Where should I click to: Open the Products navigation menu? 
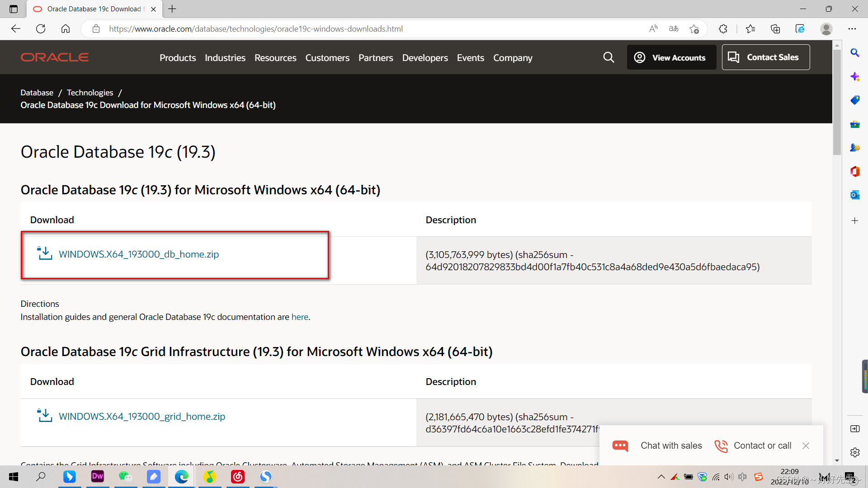(x=177, y=57)
